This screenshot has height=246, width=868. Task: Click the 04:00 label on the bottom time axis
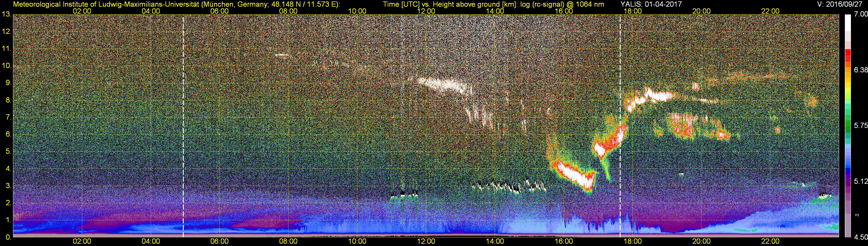coord(151,242)
